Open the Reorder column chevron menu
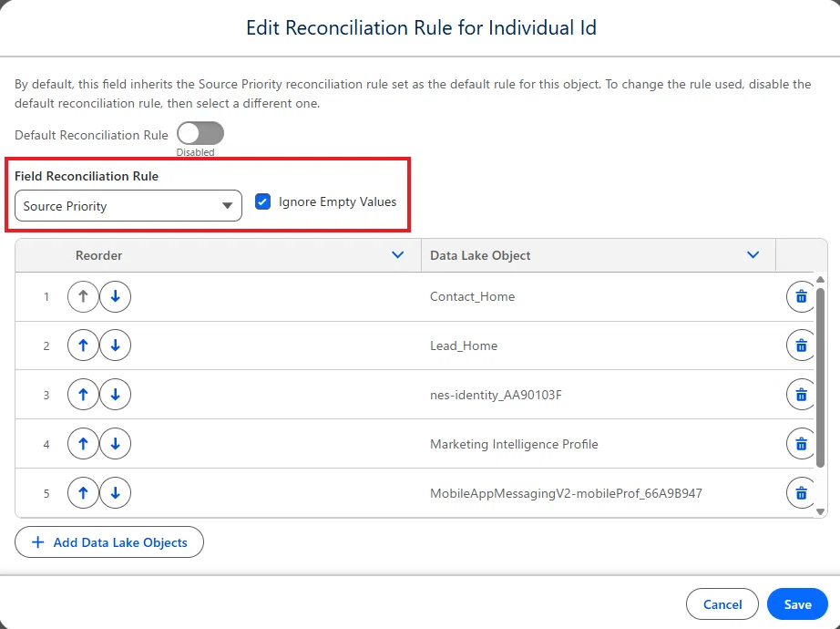The height and width of the screenshot is (629, 840). 397,254
